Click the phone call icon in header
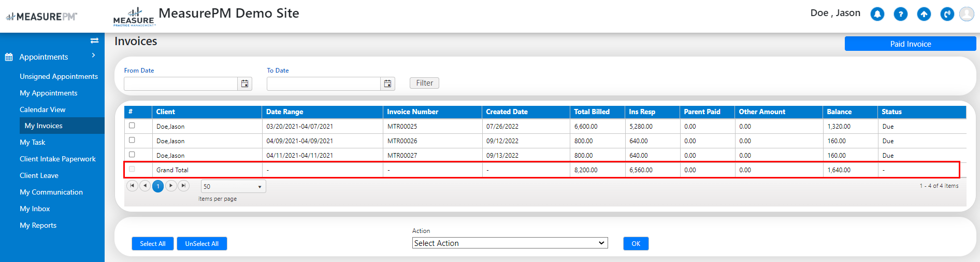 (947, 14)
